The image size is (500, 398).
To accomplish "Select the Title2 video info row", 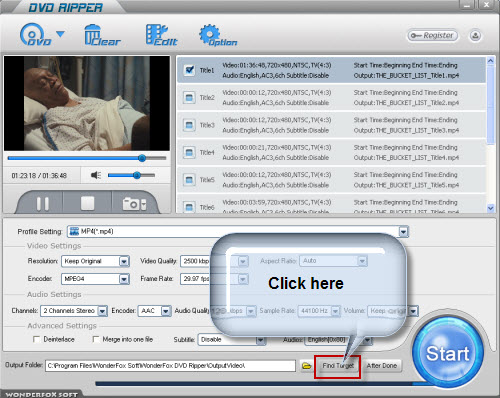I will (331, 97).
